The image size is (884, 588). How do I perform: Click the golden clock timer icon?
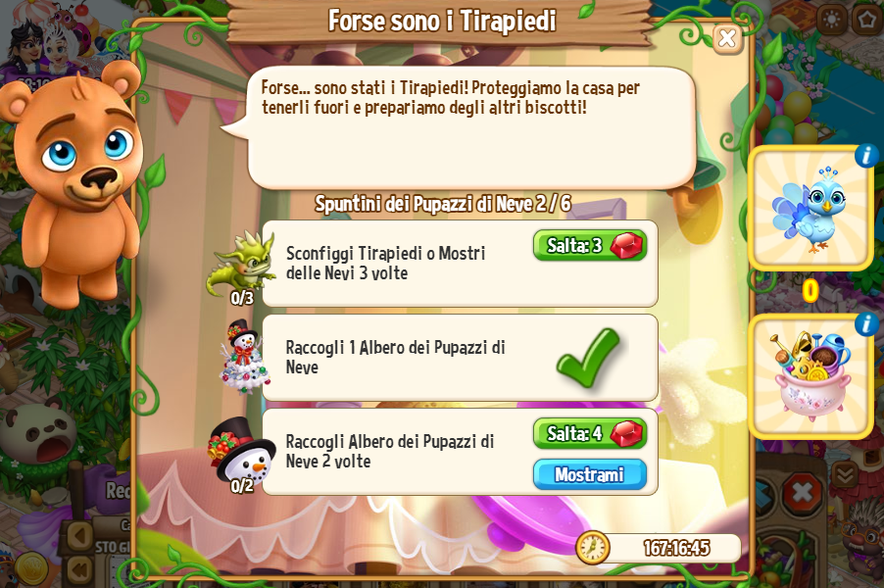pos(593,548)
